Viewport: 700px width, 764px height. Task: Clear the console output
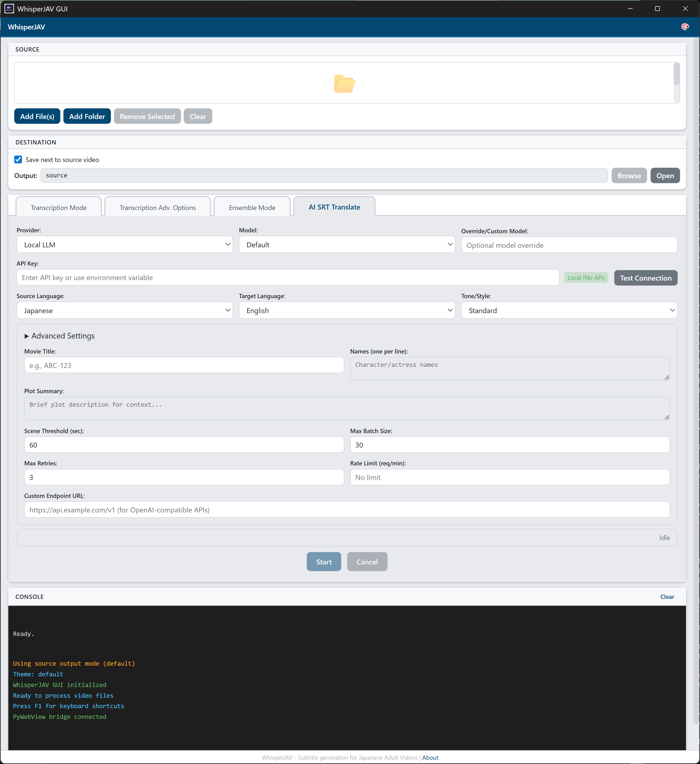[x=667, y=597]
